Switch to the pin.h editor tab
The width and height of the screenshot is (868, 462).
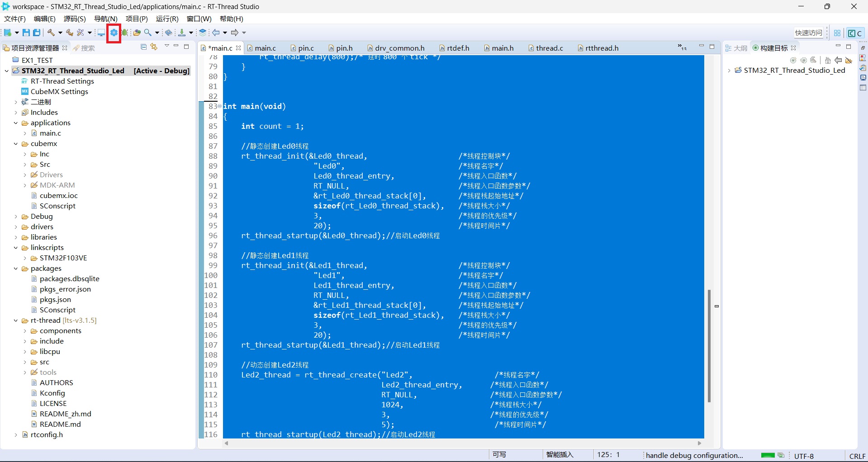click(340, 48)
